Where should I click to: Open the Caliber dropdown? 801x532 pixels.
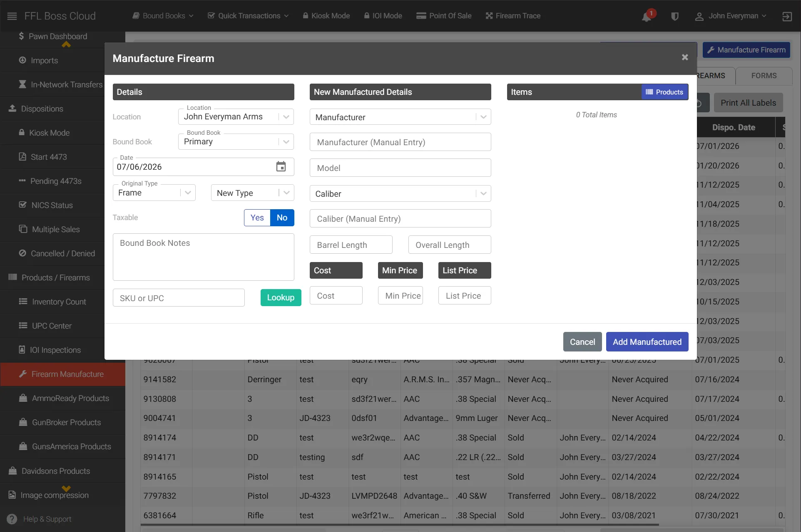point(400,193)
